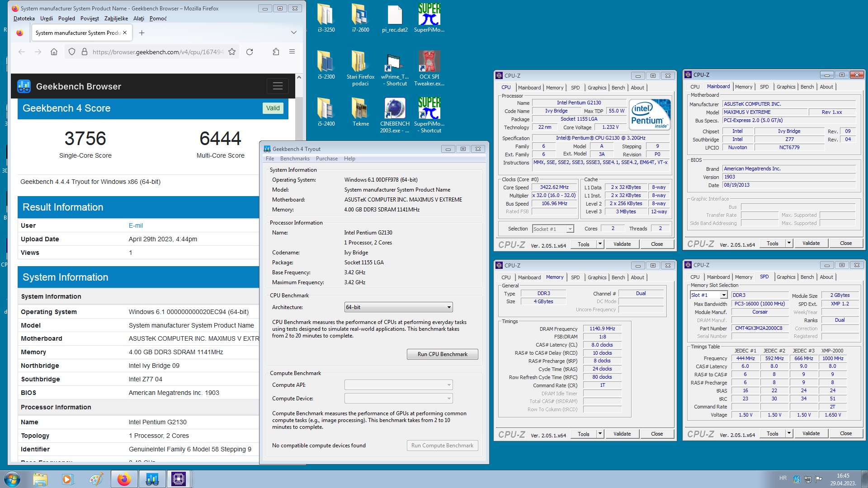Open the Socket #1 selection dropdown
The height and width of the screenshot is (488, 868).
[x=553, y=229]
